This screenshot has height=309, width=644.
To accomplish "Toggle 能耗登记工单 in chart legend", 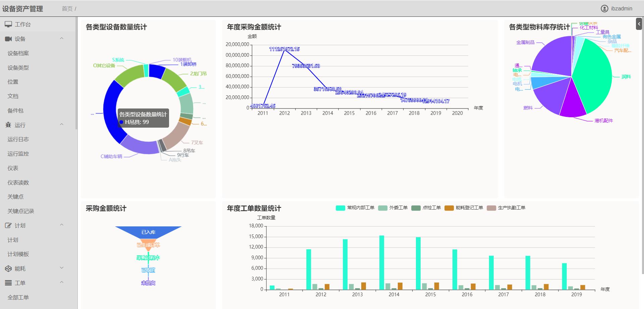I will pos(470,208).
